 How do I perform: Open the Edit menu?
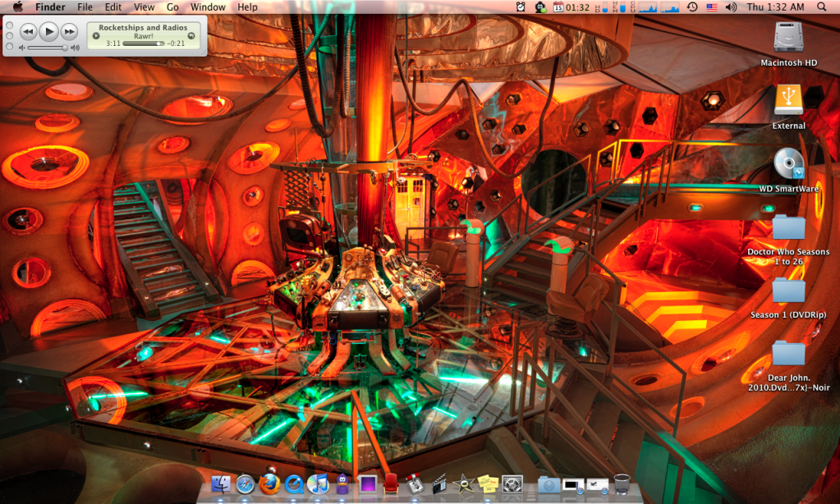pyautogui.click(x=113, y=7)
